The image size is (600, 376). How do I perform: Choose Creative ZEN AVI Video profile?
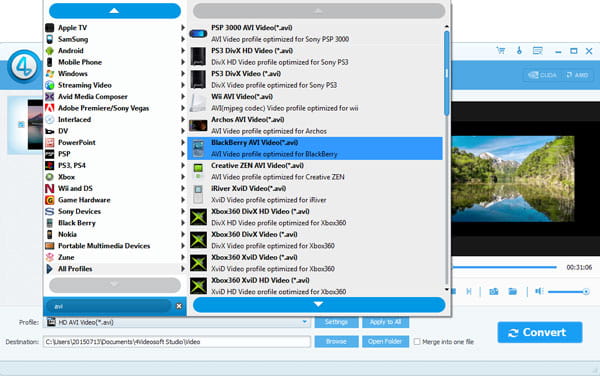point(315,171)
